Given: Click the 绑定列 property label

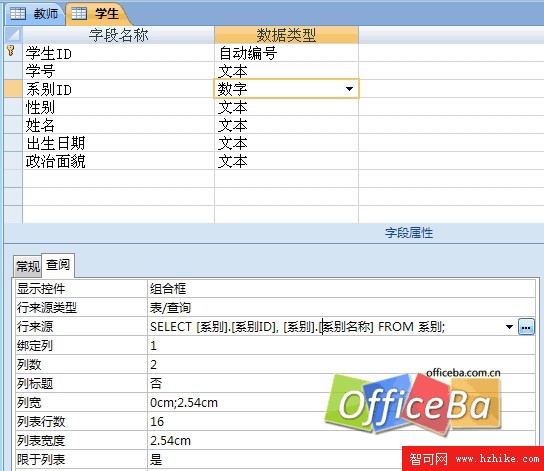Looking at the screenshot, I should [35, 345].
